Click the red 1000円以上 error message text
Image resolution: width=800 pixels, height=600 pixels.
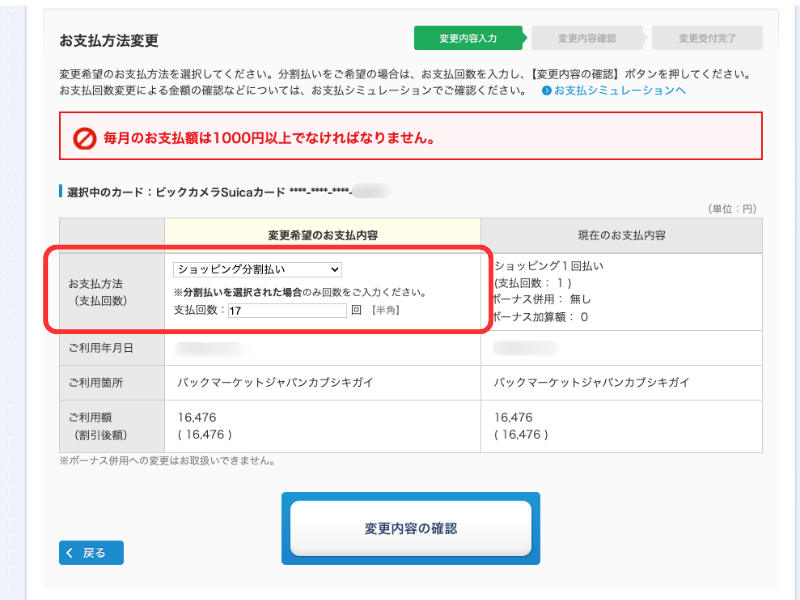pyautogui.click(x=269, y=138)
